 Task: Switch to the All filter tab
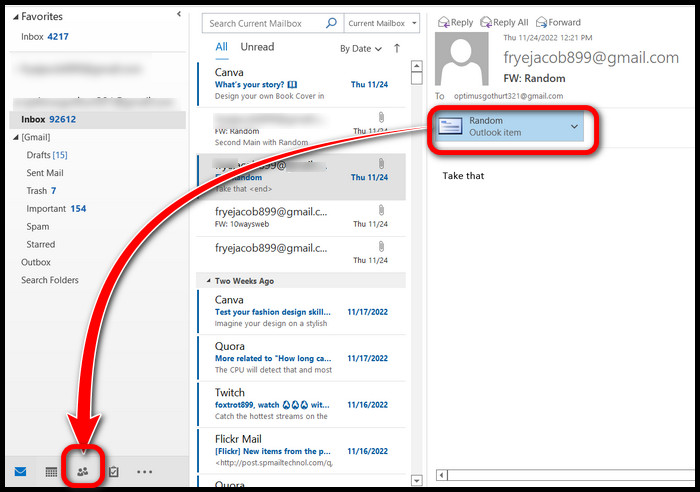[221, 47]
